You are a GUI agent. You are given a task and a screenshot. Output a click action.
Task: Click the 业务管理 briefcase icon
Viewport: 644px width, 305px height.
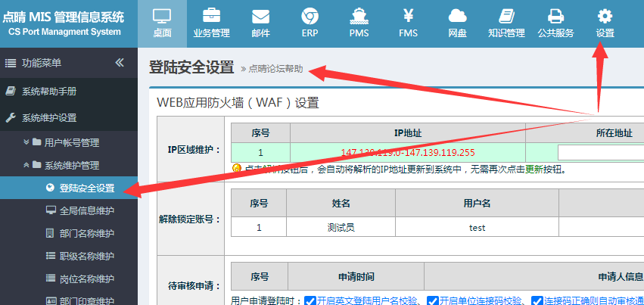click(212, 16)
